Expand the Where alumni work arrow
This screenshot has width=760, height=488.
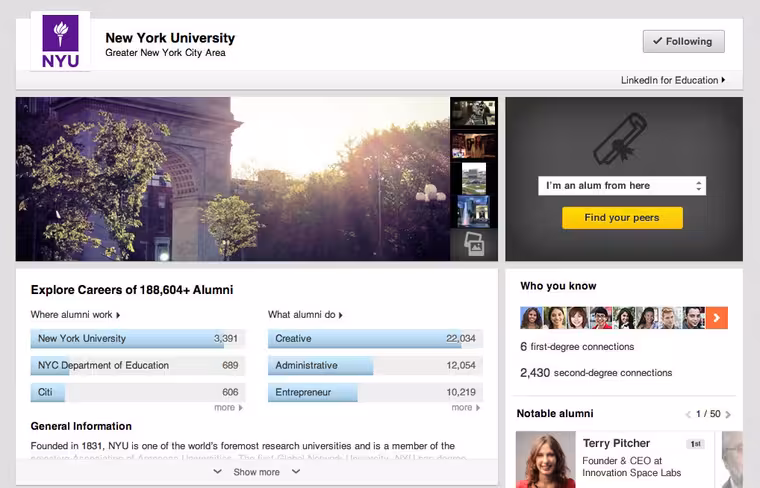pyautogui.click(x=118, y=315)
